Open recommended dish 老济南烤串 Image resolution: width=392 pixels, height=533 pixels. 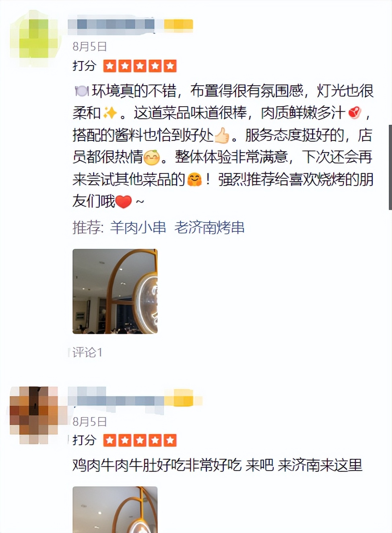(209, 228)
